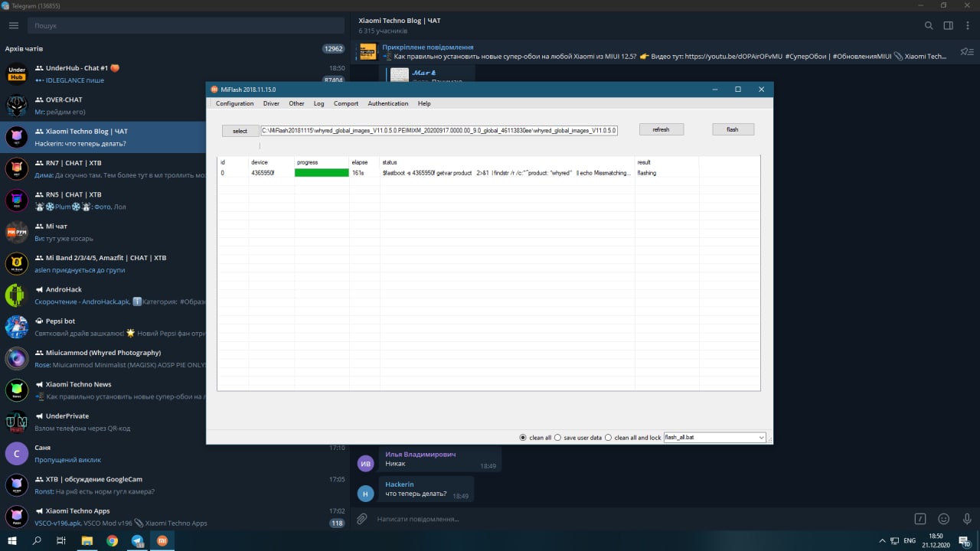This screenshot has width=980, height=551.
Task: Click the Telegram search 'Пошук' field
Action: point(186,25)
